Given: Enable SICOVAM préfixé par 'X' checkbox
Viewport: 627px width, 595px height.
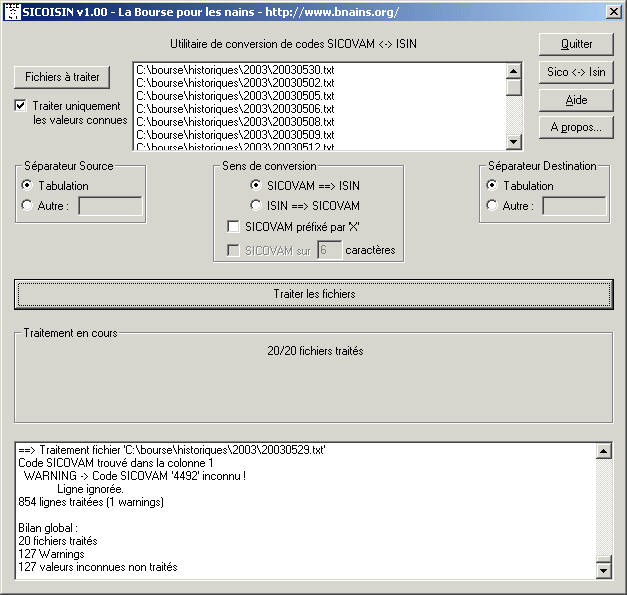Looking at the screenshot, I should point(233,226).
